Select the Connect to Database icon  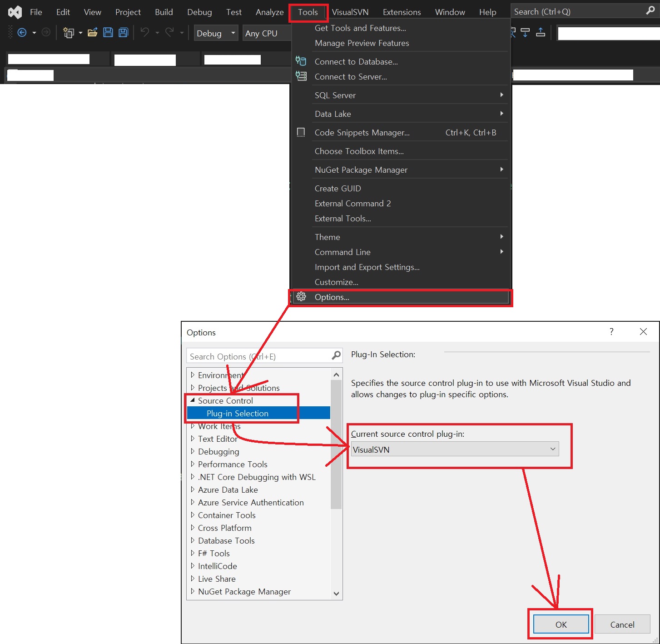(x=301, y=60)
